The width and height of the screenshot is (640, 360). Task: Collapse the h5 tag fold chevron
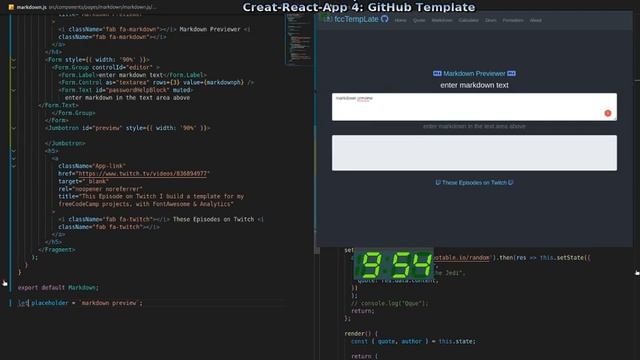point(13,151)
